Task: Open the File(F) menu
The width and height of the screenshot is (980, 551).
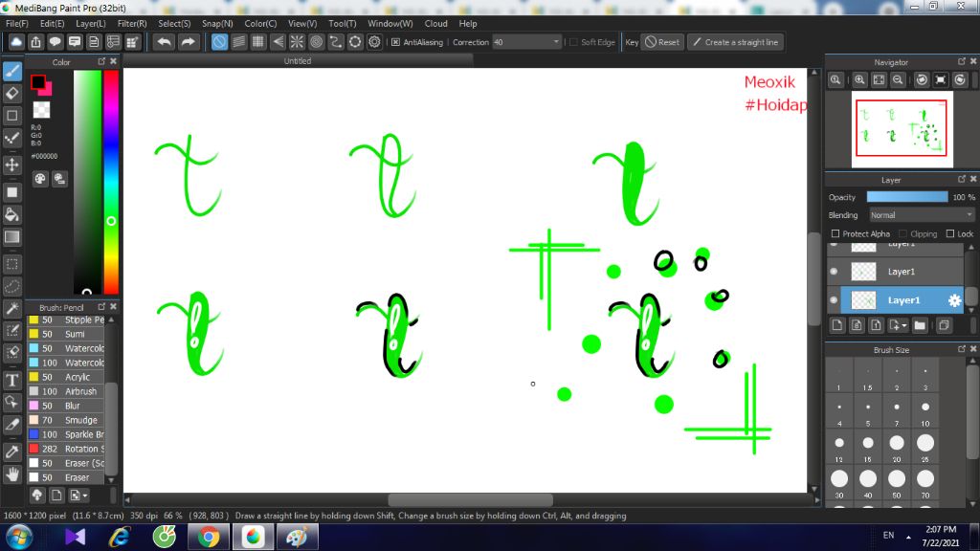Action: tap(17, 23)
